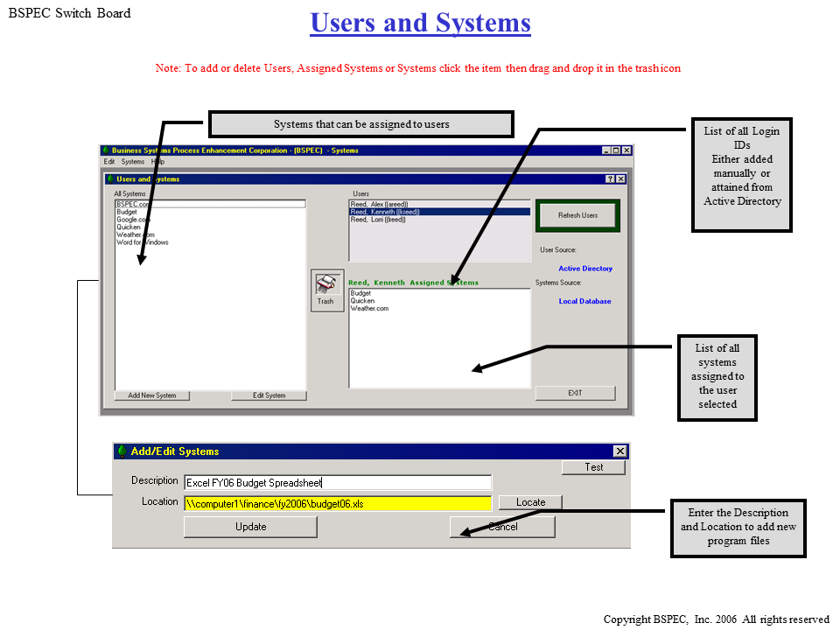Click the Test button
Screen dimensions: 840x630
594,467
